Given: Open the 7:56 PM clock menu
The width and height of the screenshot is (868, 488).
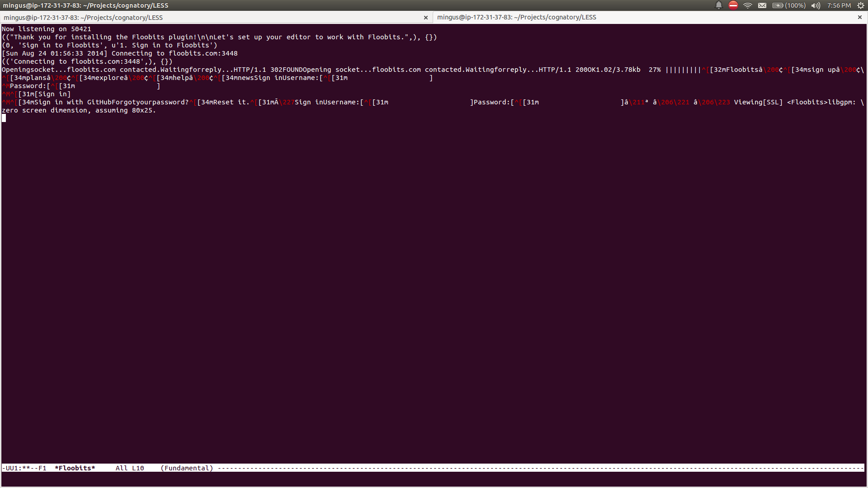Looking at the screenshot, I should click(x=839, y=5).
